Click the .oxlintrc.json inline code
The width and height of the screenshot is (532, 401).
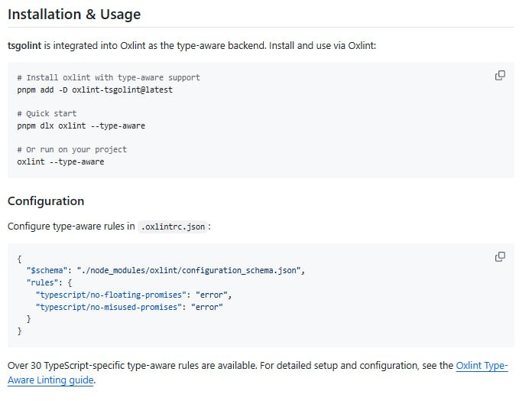[175, 227]
